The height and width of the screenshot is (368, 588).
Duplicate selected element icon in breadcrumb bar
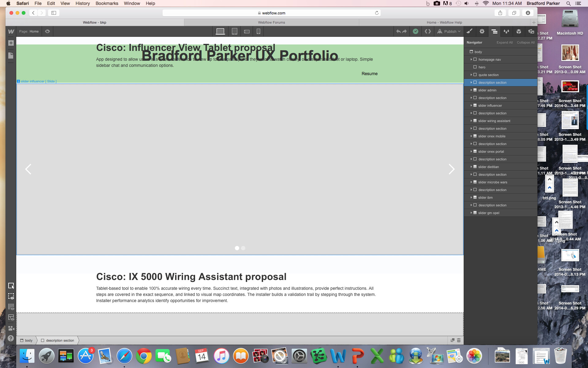click(452, 340)
